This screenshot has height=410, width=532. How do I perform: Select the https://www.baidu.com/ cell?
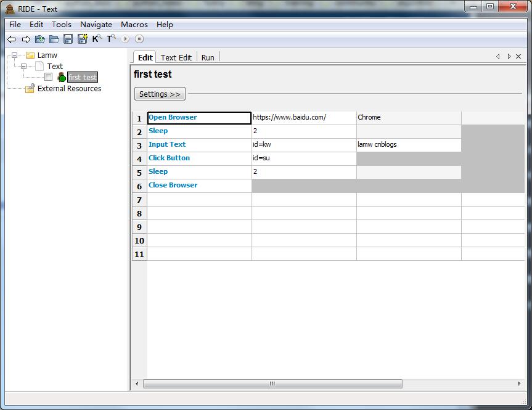[304, 118]
